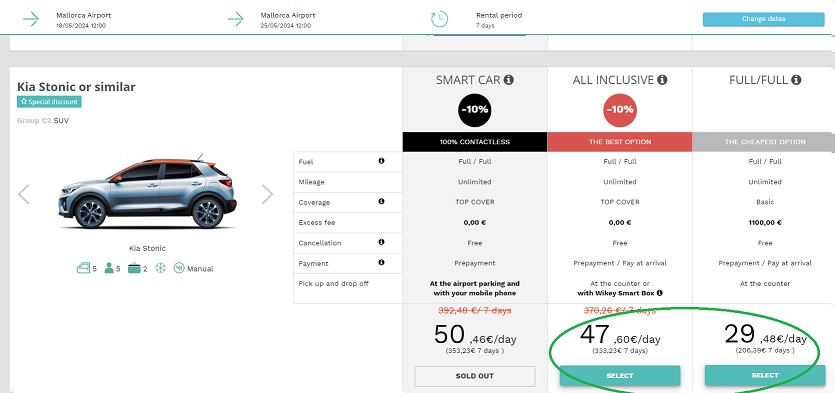Click the pick-up arrow icon for Mallorca Airport
835x393 pixels.
click(x=31, y=19)
